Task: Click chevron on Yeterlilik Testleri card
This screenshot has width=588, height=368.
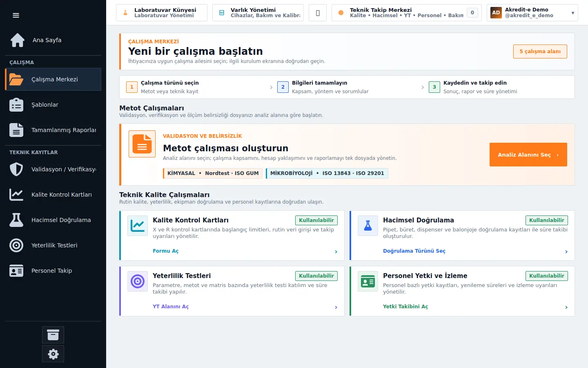Action: click(336, 307)
